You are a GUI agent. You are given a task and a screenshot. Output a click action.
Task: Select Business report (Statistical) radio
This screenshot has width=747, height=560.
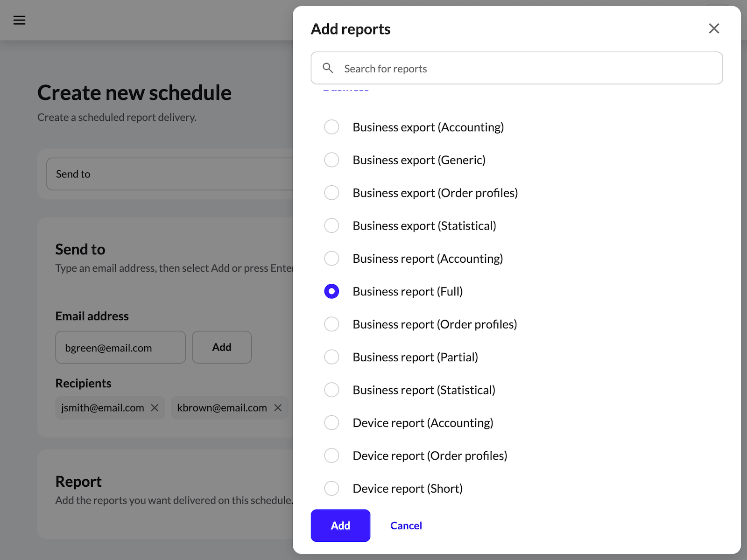click(x=331, y=390)
